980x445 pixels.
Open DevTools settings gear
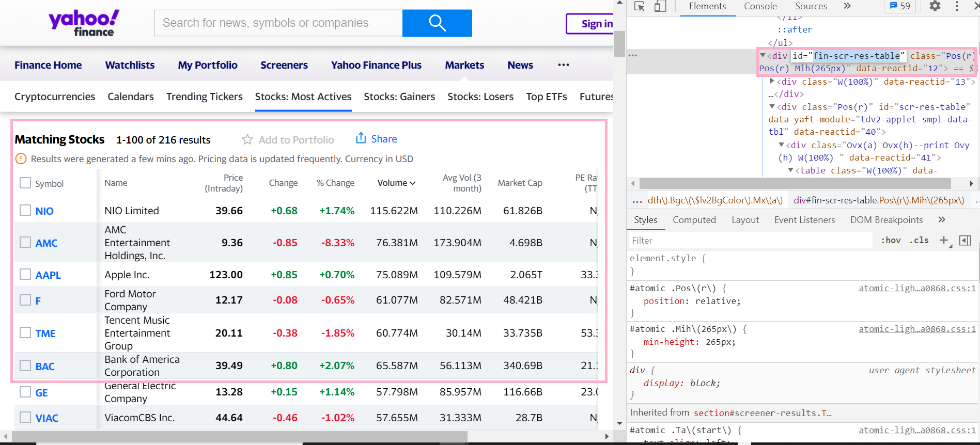tap(935, 6)
